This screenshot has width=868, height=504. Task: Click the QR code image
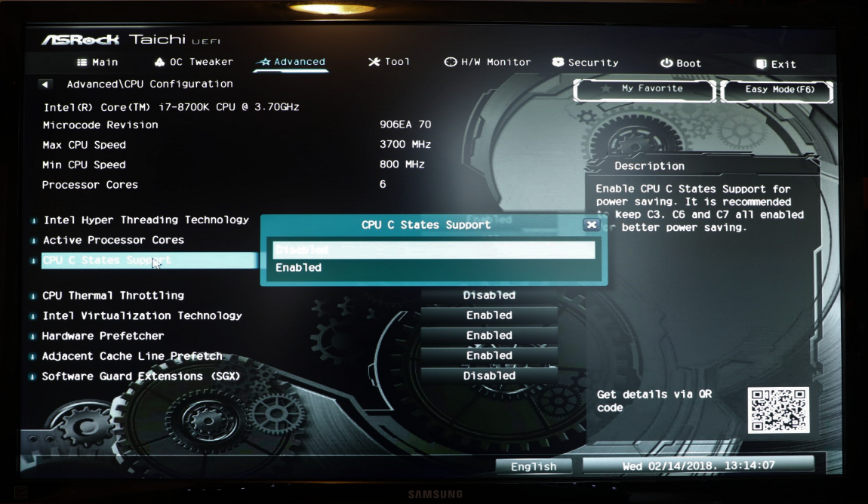(778, 410)
